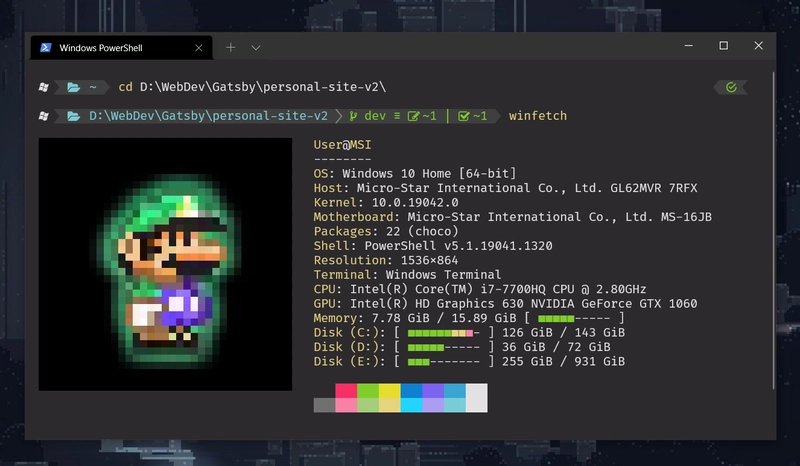The image size is (800, 466).
Task: Click the cd D:\WebDev\Gatsby command text
Action: 252,87
